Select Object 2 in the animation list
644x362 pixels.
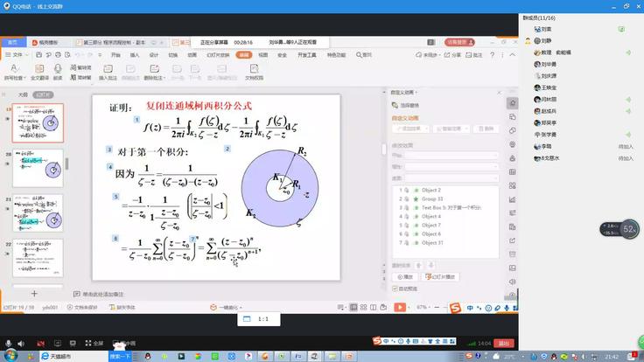pos(431,190)
